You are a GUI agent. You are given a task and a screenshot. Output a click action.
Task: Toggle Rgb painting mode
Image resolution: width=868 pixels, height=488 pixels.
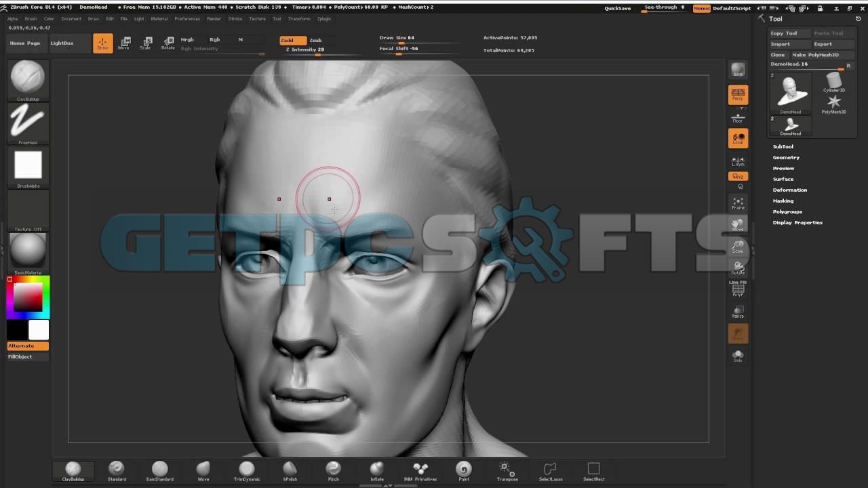(215, 39)
